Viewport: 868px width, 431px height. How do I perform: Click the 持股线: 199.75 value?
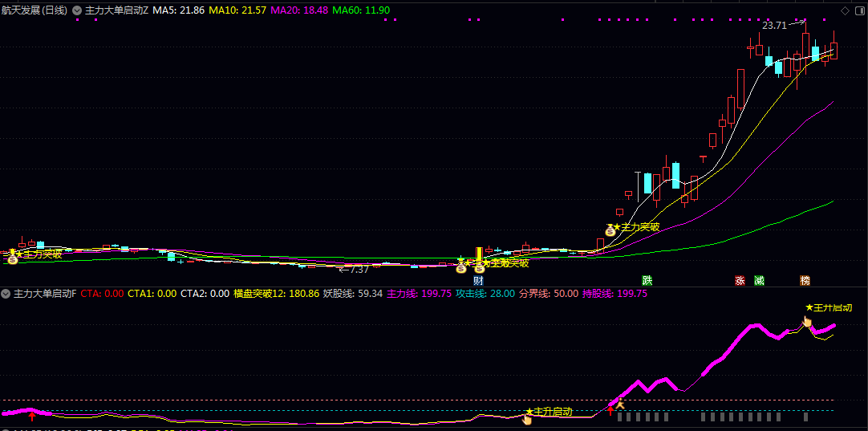click(614, 293)
